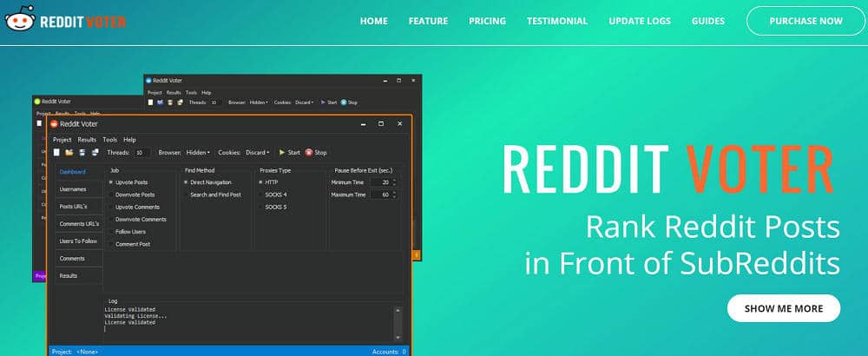Select Comment Post job option
Screen dimensions: 868x356
[x=129, y=244]
